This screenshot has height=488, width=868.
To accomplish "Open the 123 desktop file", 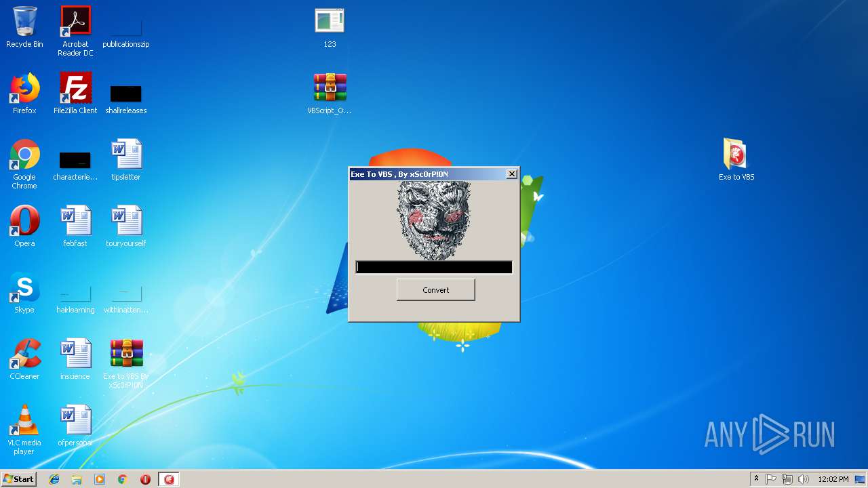I will pos(330,27).
